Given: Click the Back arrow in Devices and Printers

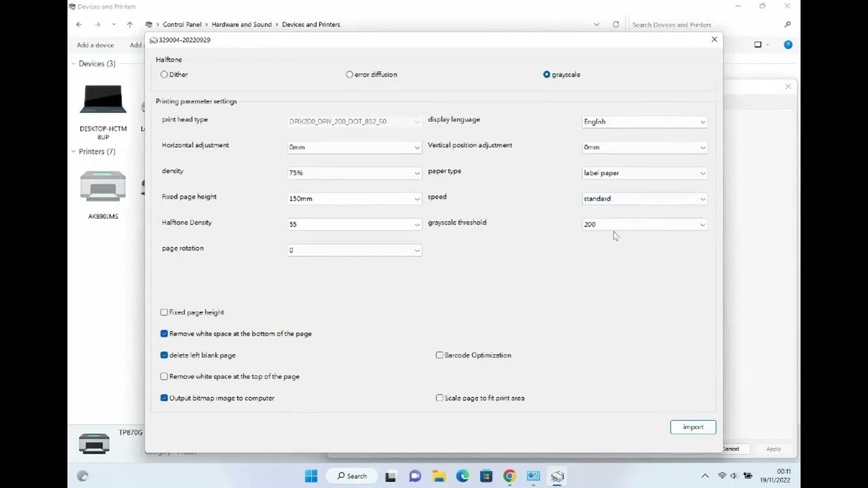Looking at the screenshot, I should 79,24.
